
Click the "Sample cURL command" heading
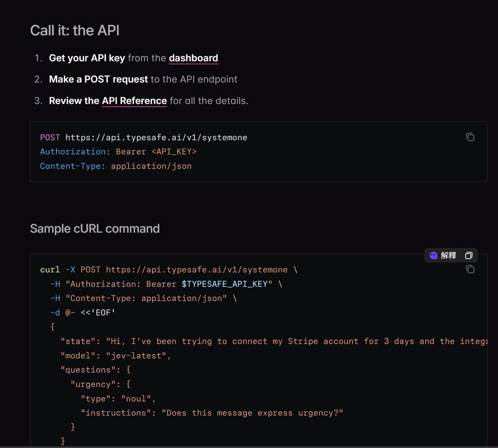(x=95, y=228)
